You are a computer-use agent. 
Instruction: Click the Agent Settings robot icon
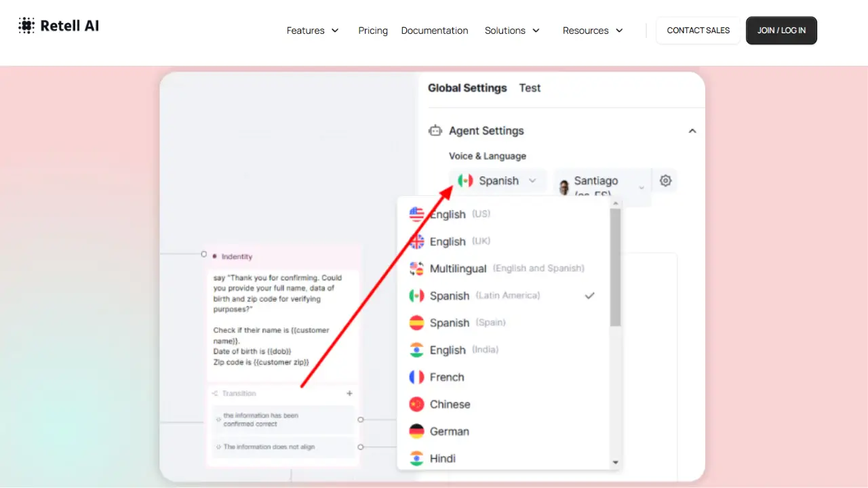tap(435, 131)
